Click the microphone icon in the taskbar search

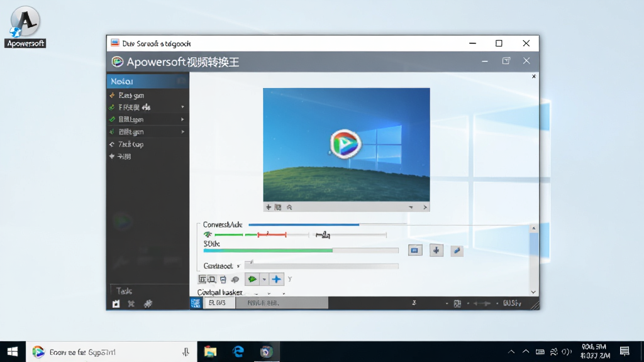point(186,352)
